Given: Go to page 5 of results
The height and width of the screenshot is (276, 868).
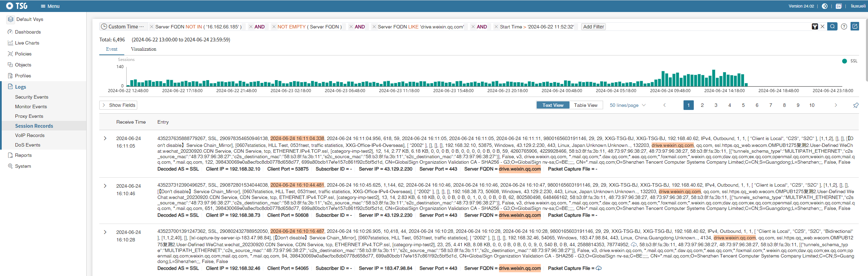Looking at the screenshot, I should point(743,105).
